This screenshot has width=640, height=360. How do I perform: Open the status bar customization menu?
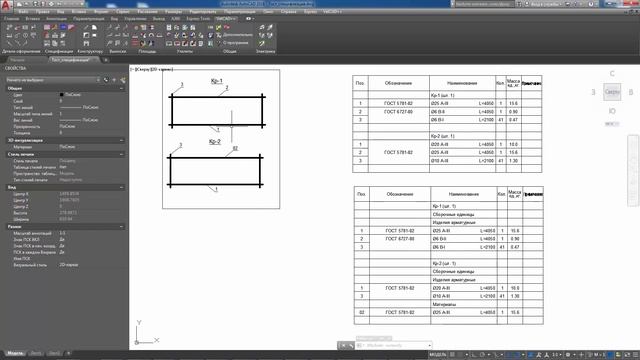(x=636, y=355)
